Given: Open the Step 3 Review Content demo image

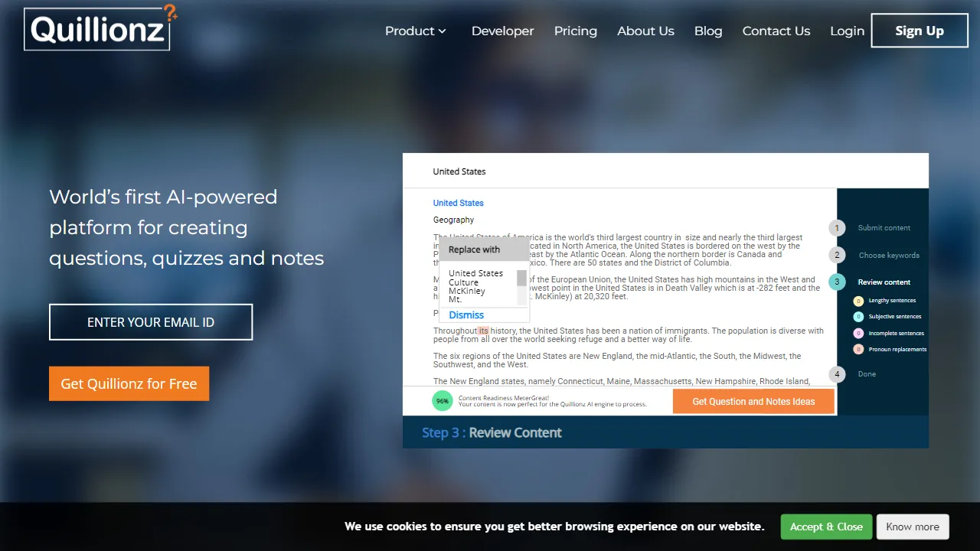Looking at the screenshot, I should [x=665, y=301].
